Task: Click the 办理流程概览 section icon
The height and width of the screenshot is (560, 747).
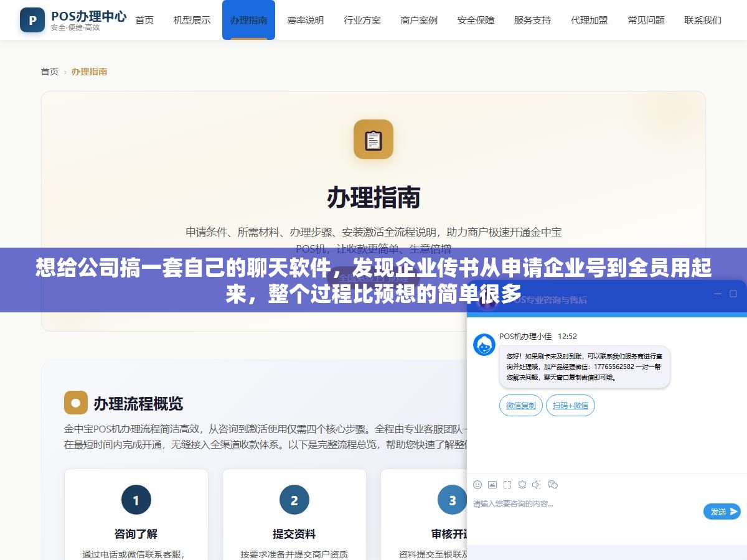Action: click(x=76, y=403)
